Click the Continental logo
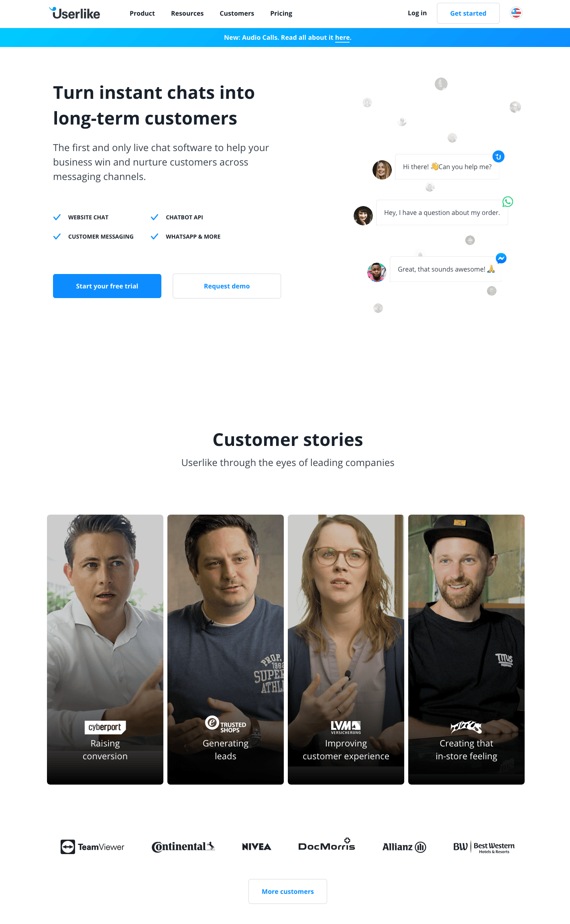The height and width of the screenshot is (924, 570). coord(183,847)
